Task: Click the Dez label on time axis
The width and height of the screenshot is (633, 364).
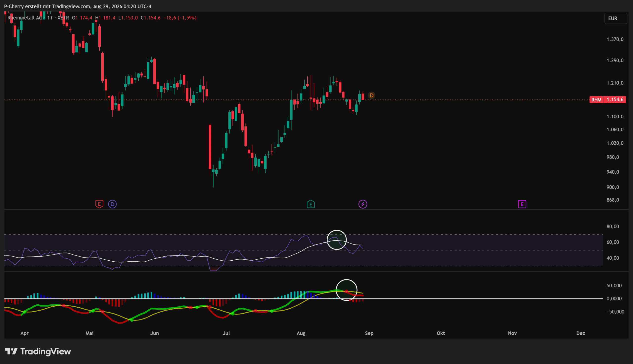Action: 581,333
